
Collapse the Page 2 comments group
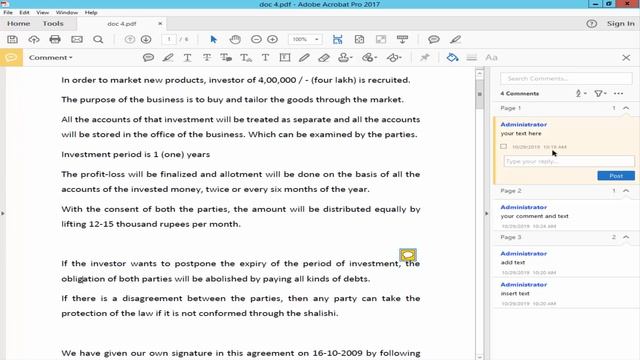tap(626, 191)
